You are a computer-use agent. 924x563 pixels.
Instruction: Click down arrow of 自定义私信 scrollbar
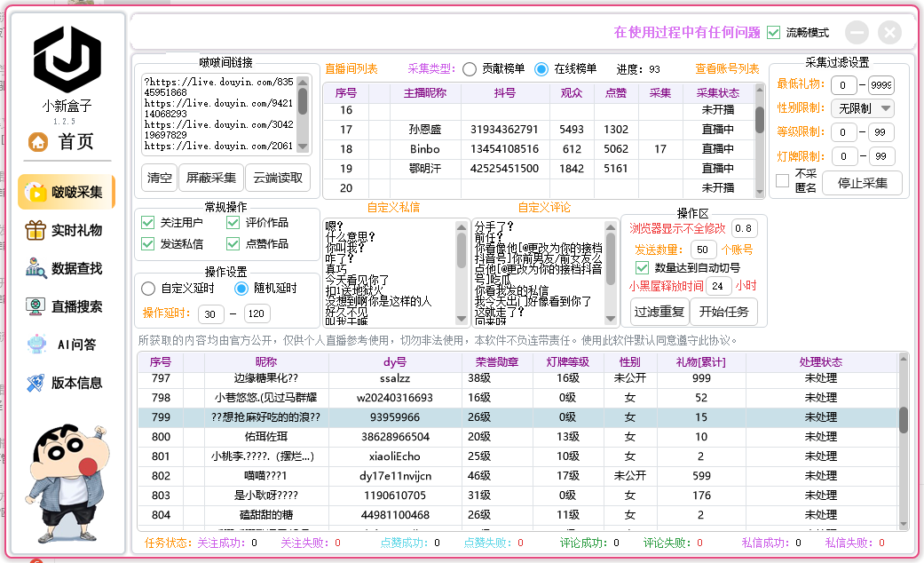(462, 319)
